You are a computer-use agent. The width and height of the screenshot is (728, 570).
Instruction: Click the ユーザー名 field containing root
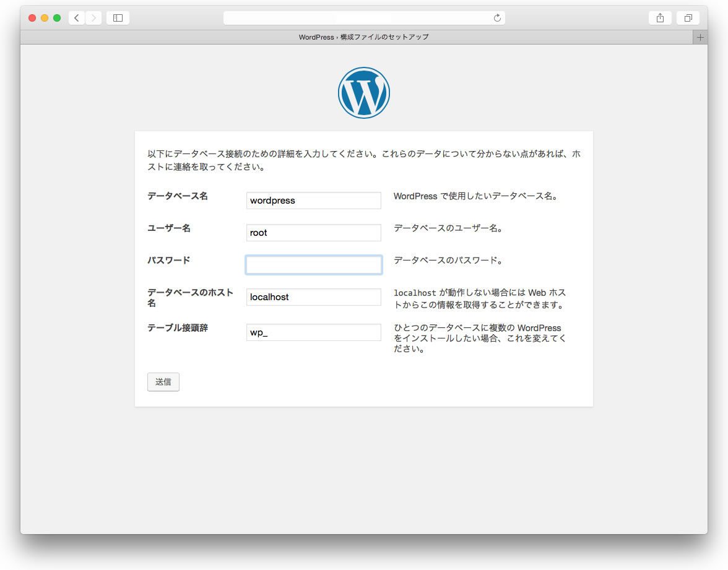313,233
